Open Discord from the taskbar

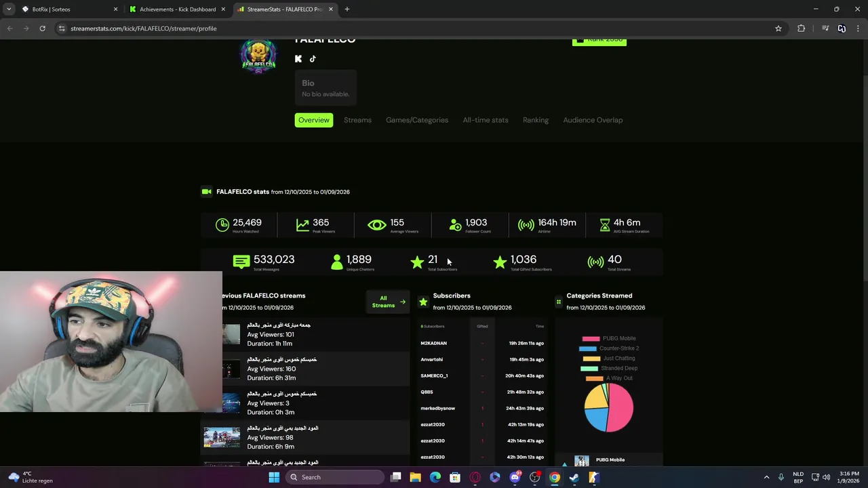tap(515, 477)
